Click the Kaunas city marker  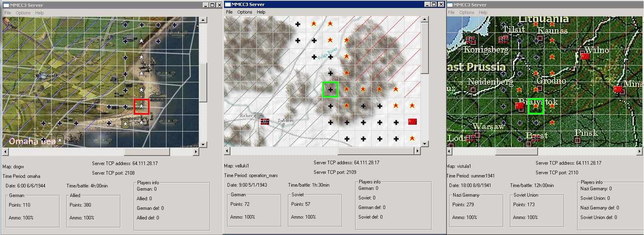coord(540,38)
